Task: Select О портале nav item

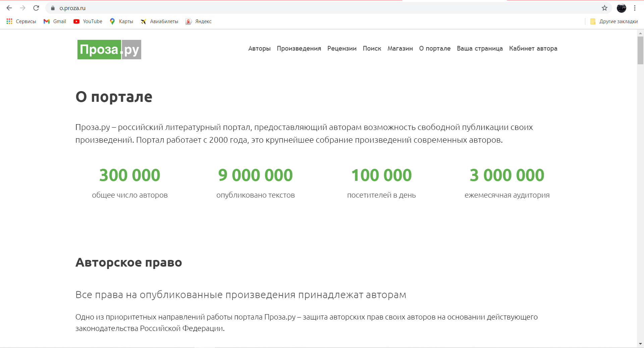Action: (x=435, y=49)
